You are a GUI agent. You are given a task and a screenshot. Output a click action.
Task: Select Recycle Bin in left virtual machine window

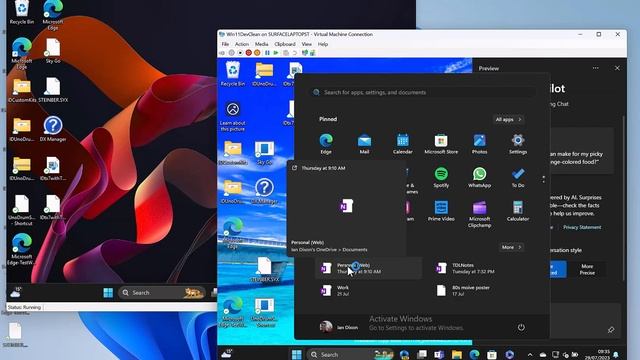coord(21,12)
